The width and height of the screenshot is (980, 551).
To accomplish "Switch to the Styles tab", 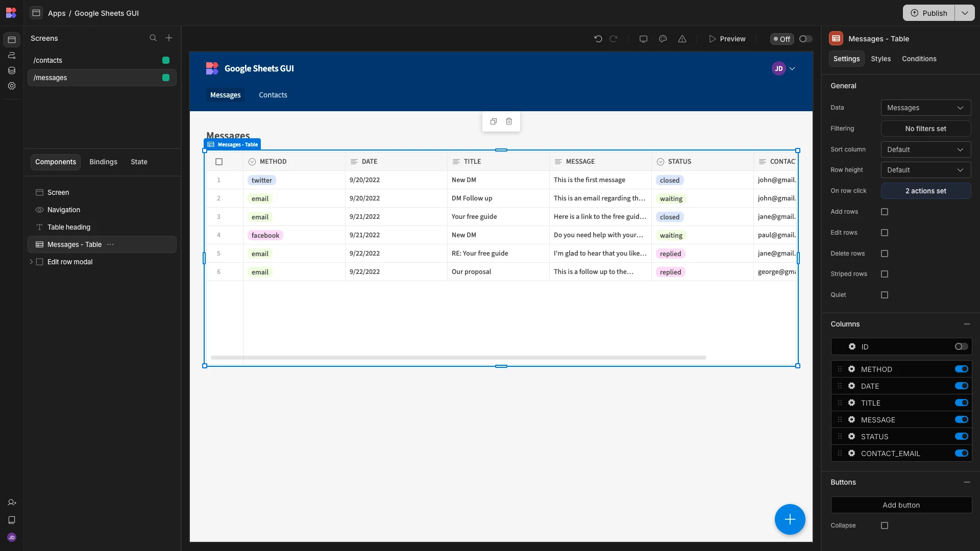I will click(x=880, y=59).
